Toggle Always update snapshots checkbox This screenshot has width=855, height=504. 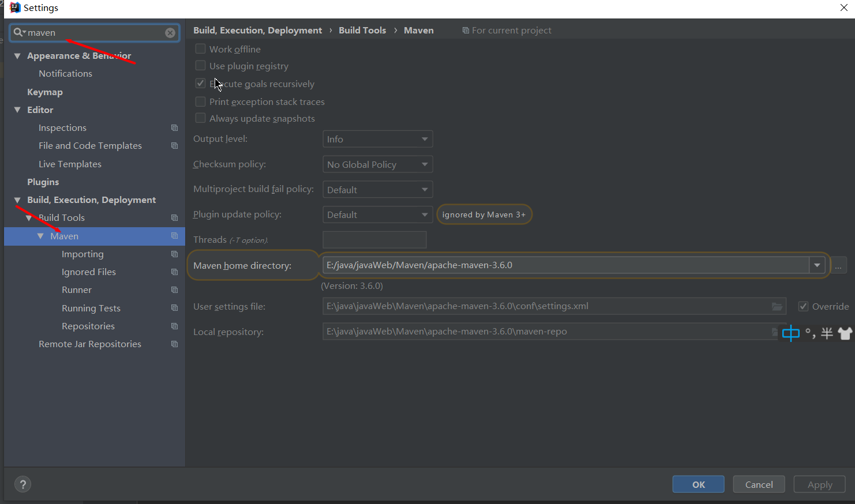click(x=200, y=118)
